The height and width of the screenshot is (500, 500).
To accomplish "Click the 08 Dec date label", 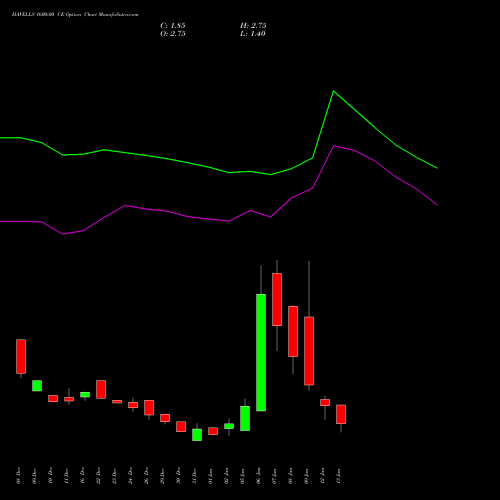I will (x=18, y=476).
